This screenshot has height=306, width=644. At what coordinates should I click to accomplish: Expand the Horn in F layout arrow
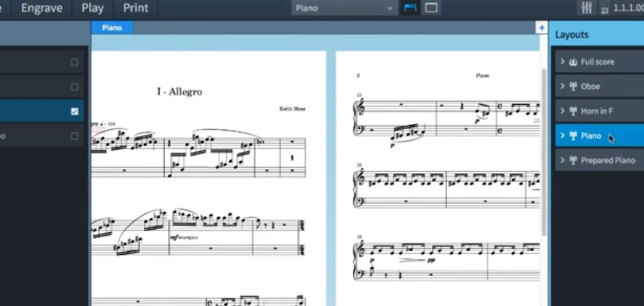click(563, 111)
